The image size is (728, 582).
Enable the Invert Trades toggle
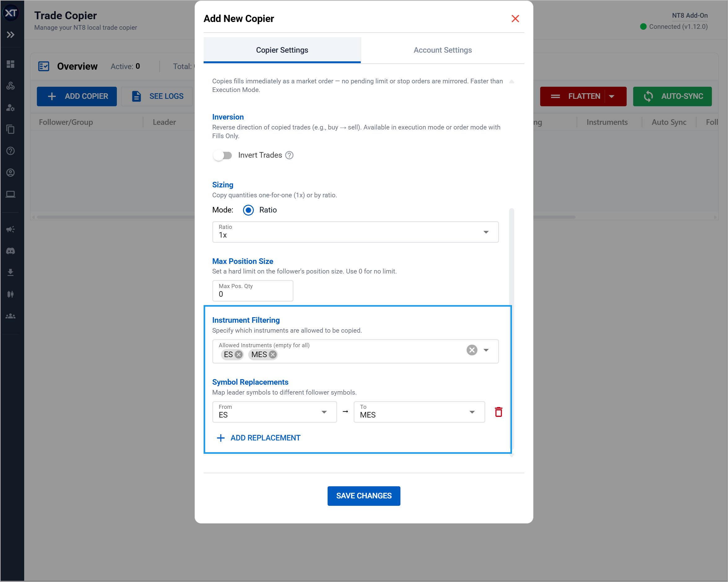coord(223,155)
